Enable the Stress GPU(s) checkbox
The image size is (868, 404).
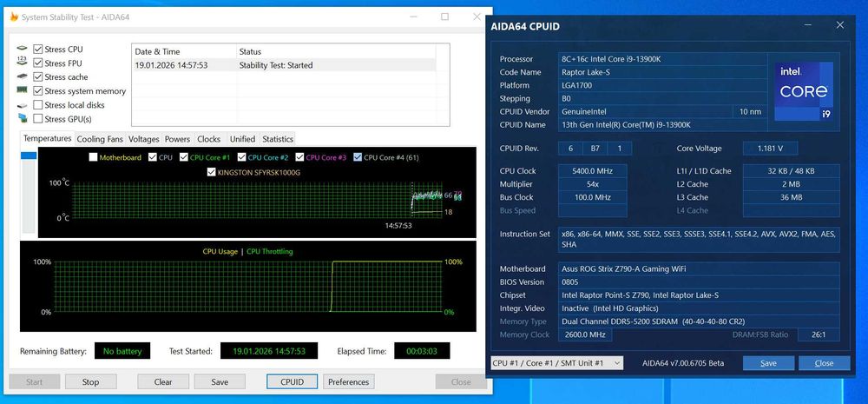37,119
